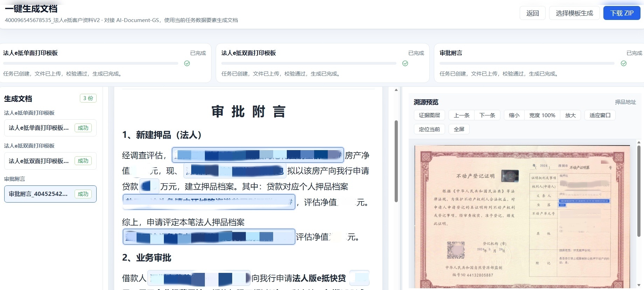Click the field after 综上，申请评定本笔法人押品档案
Image resolution: width=644 pixels, height=290 pixels.
209,236
